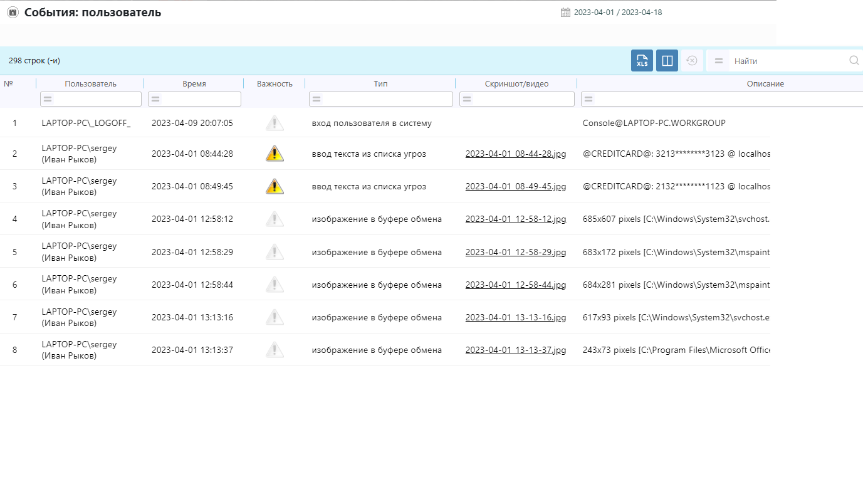Open filter operator menu in Время column
Screen dimensions: 868x499
(155, 99)
